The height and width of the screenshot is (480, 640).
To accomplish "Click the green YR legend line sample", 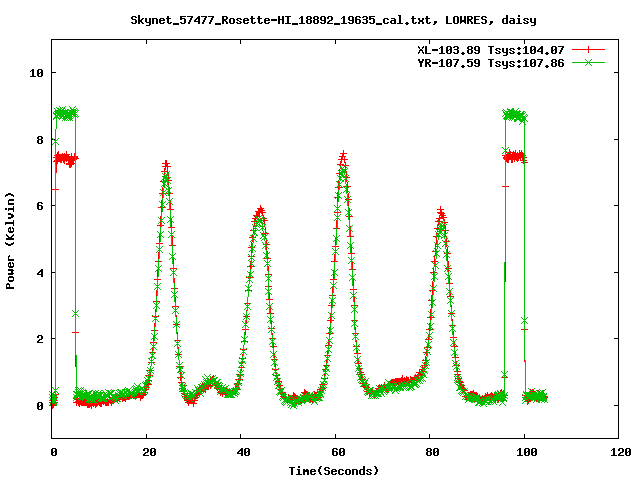I will (588, 62).
